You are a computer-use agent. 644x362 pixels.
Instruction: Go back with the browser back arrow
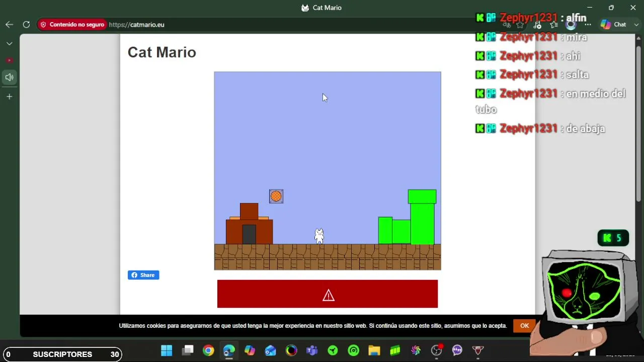[10, 24]
